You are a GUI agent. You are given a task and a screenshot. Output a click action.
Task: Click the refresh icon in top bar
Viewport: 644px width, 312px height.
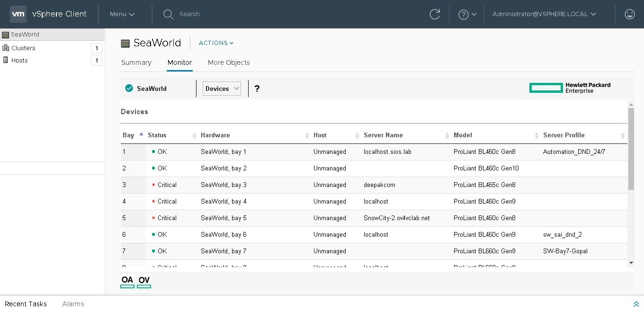tap(435, 14)
